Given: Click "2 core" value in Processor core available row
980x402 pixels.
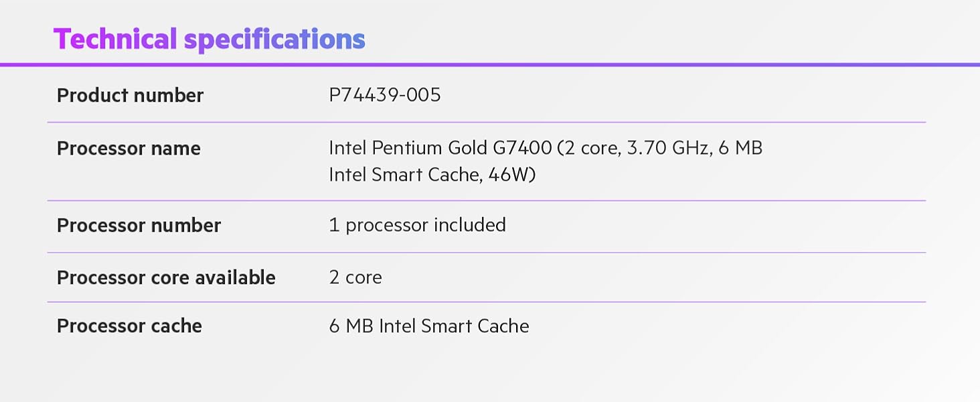Looking at the screenshot, I should coord(355,277).
